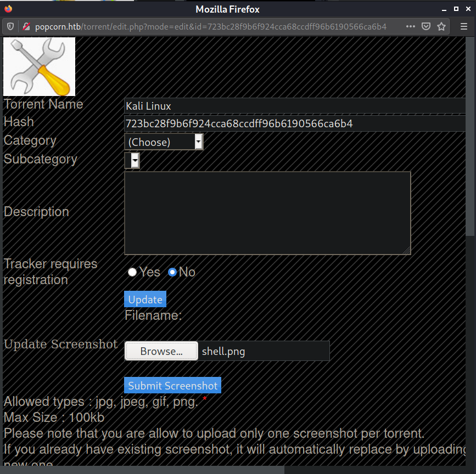Bookmark this page with star icon
476x474 pixels.
[441, 27]
